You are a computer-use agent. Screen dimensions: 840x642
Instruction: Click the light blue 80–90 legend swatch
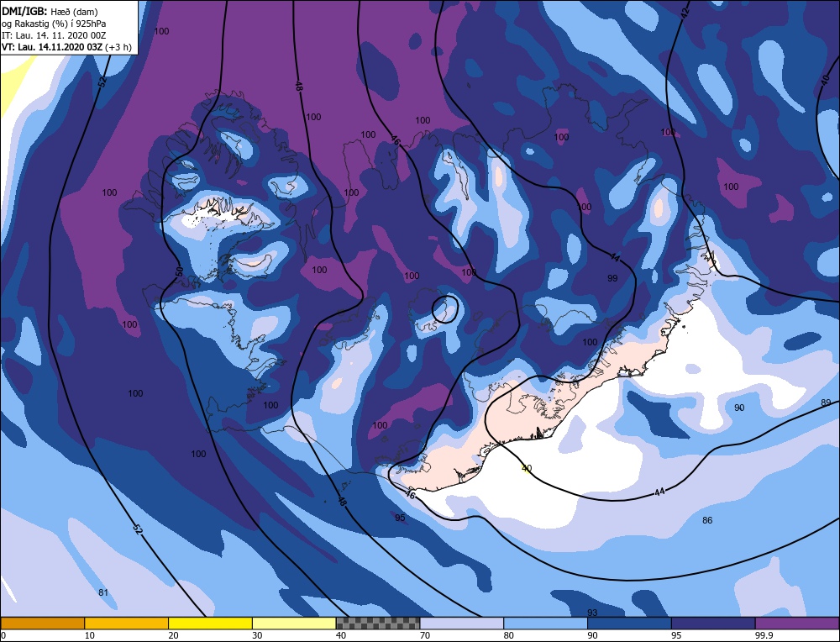tap(545, 623)
